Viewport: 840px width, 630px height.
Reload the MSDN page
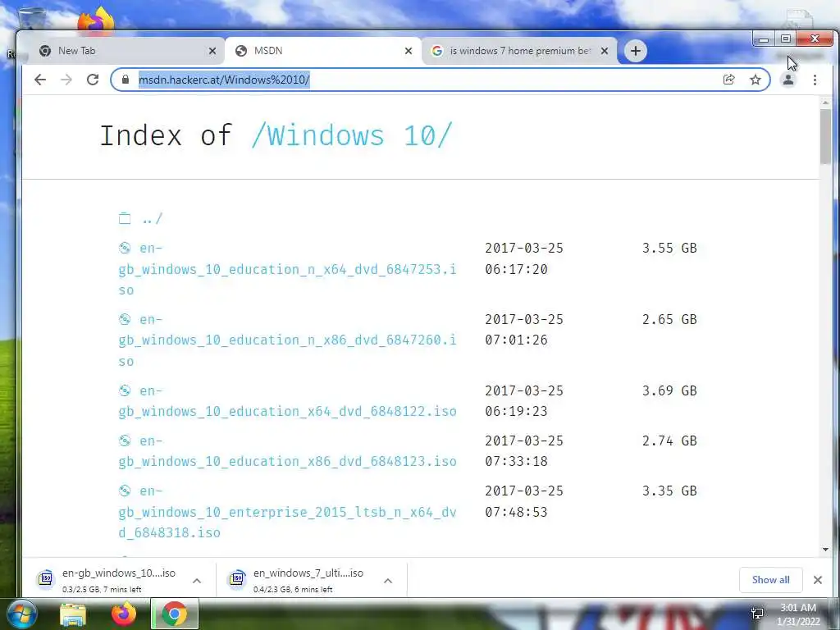93,80
